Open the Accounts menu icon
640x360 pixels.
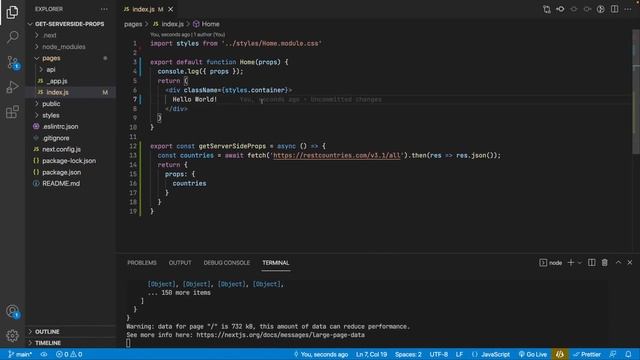tap(12, 311)
